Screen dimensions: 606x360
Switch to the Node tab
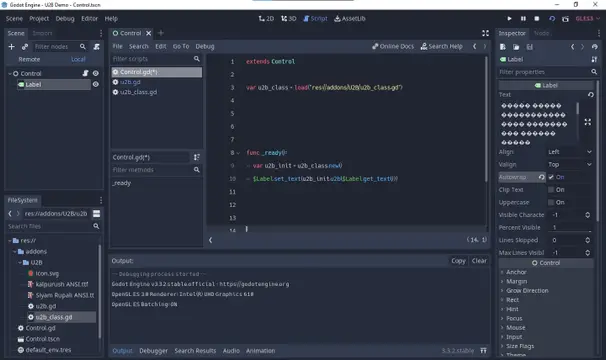coord(541,33)
